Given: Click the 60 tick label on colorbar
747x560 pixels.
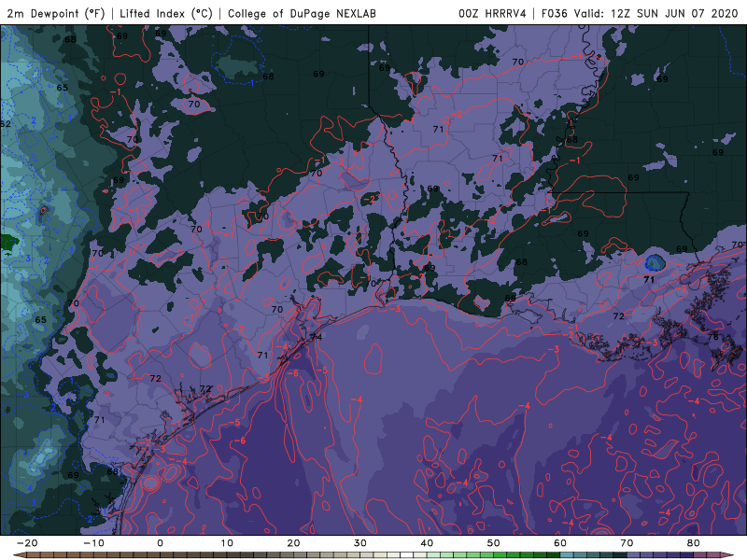Looking at the screenshot, I should (560, 543).
